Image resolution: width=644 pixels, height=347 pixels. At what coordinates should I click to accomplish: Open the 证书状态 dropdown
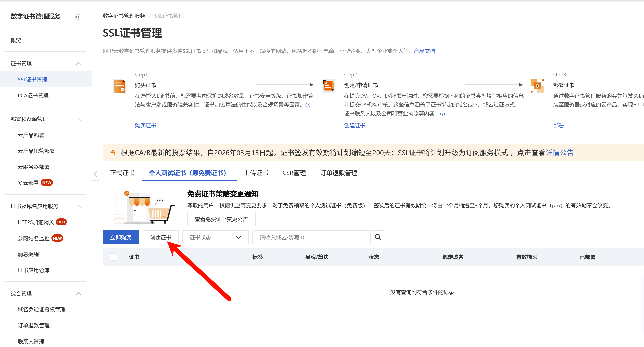coord(215,237)
